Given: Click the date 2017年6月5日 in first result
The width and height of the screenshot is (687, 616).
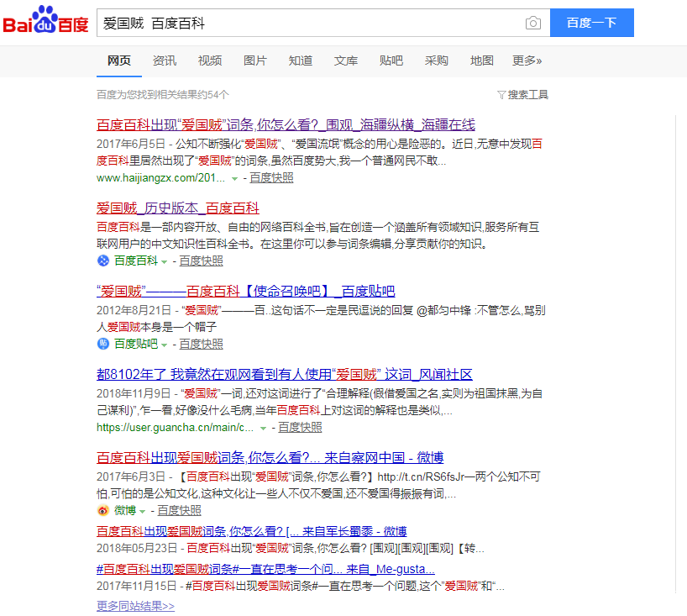Looking at the screenshot, I should click(130, 144).
